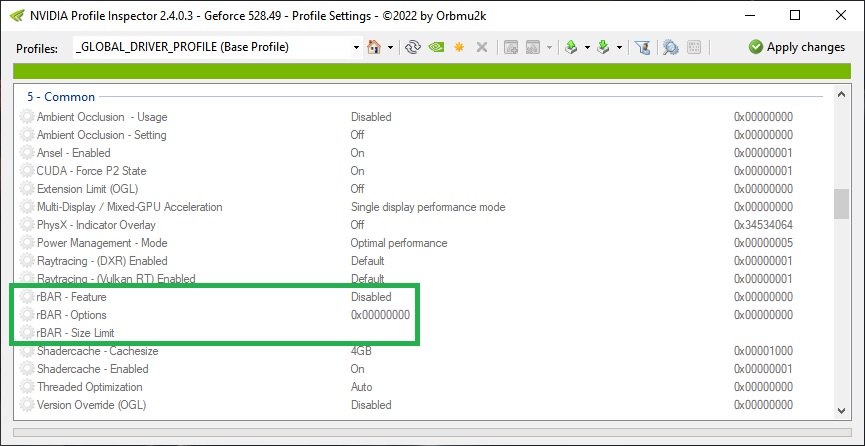
Task: Click hex 0x00000001 of CUDA - Force P2 State
Action: (x=763, y=171)
